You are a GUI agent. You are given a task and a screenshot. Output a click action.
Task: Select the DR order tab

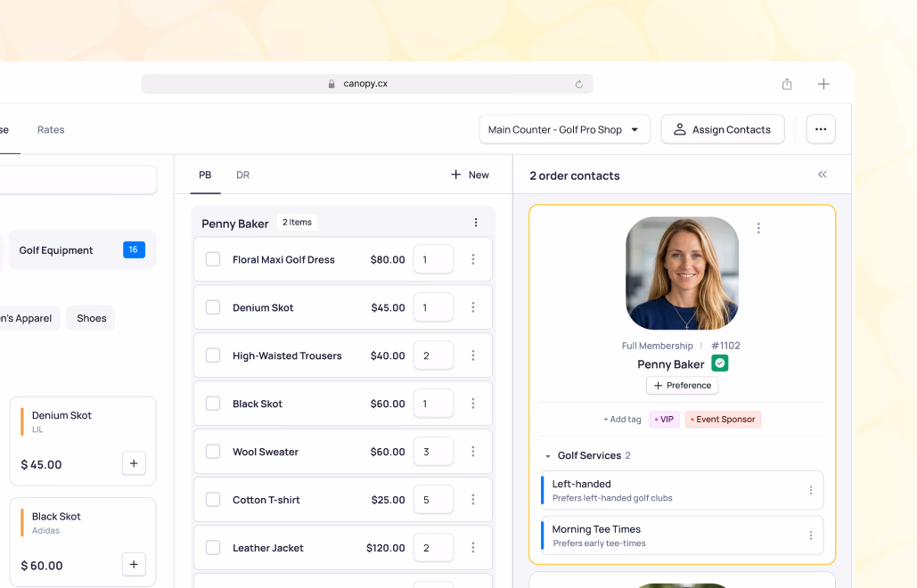[x=242, y=175]
